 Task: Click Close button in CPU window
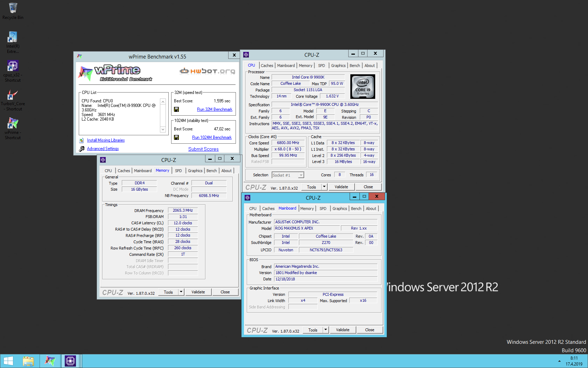[368, 187]
